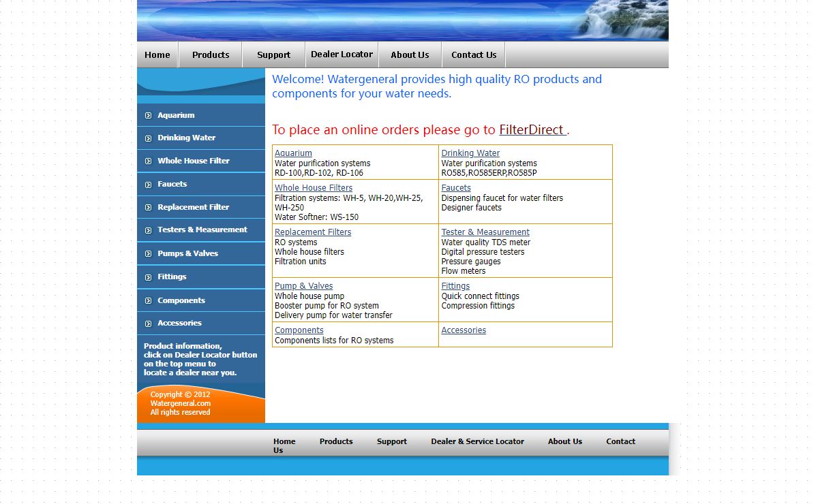Click text 'Designer faucets'
This screenshot has width=818, height=504.
[471, 208]
